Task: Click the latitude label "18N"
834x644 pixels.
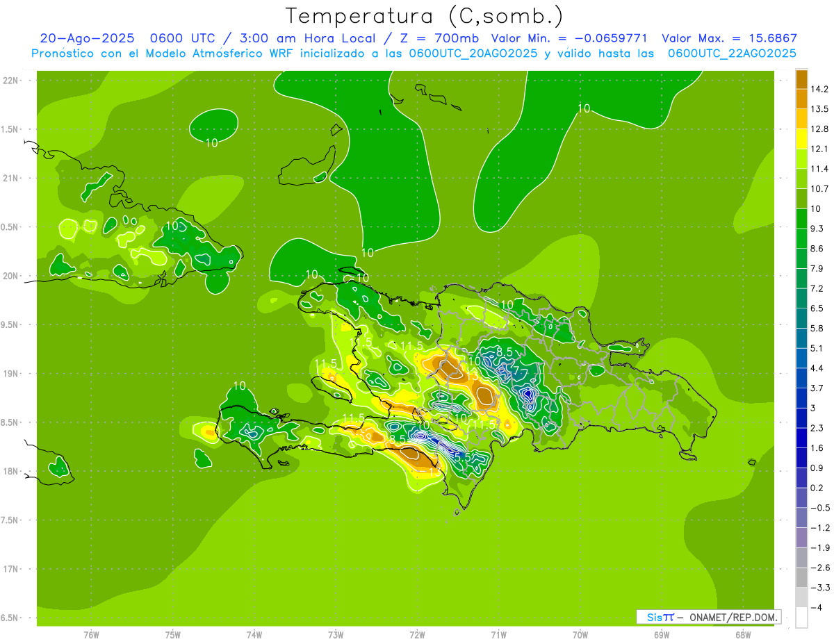Action: pyautogui.click(x=10, y=471)
